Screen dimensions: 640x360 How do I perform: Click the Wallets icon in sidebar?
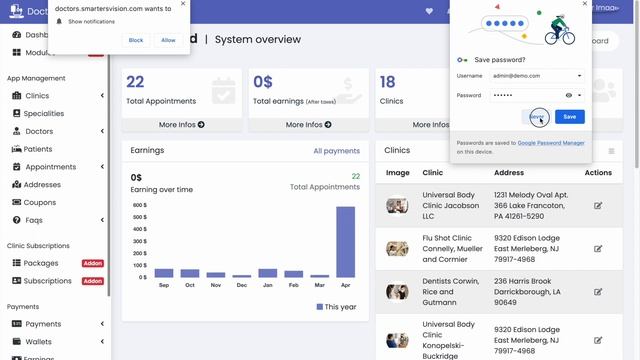(16, 341)
